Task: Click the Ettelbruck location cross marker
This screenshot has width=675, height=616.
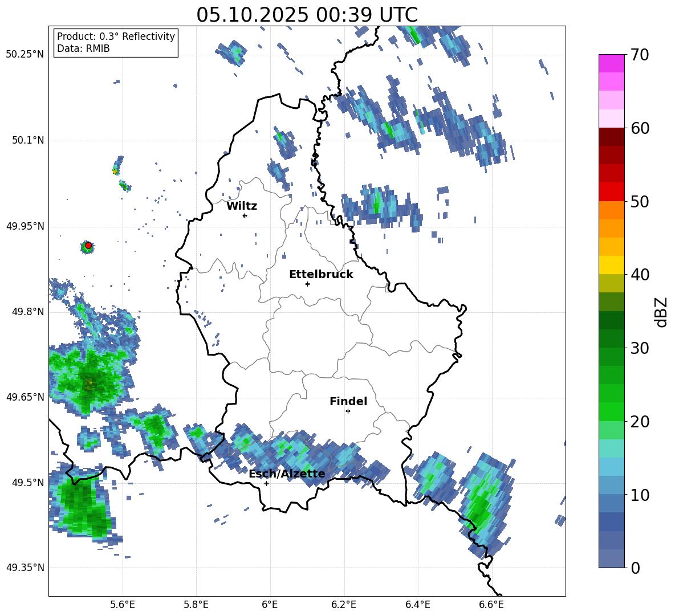Action: click(307, 284)
